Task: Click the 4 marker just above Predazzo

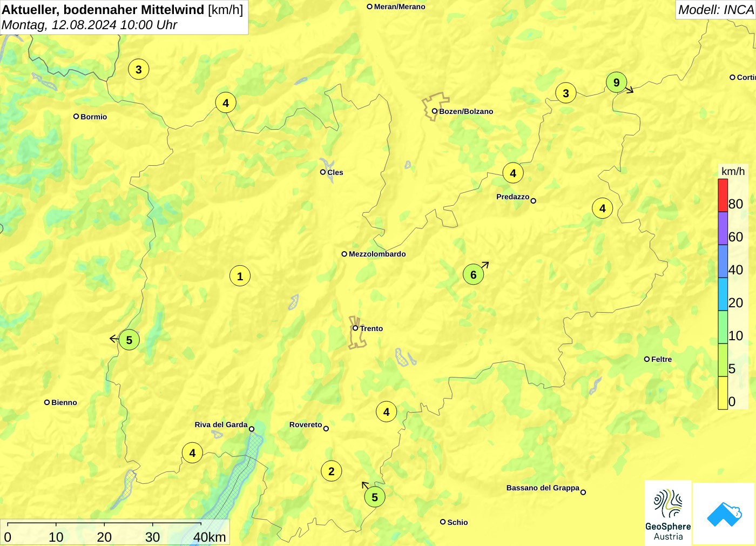Action: coord(512,173)
